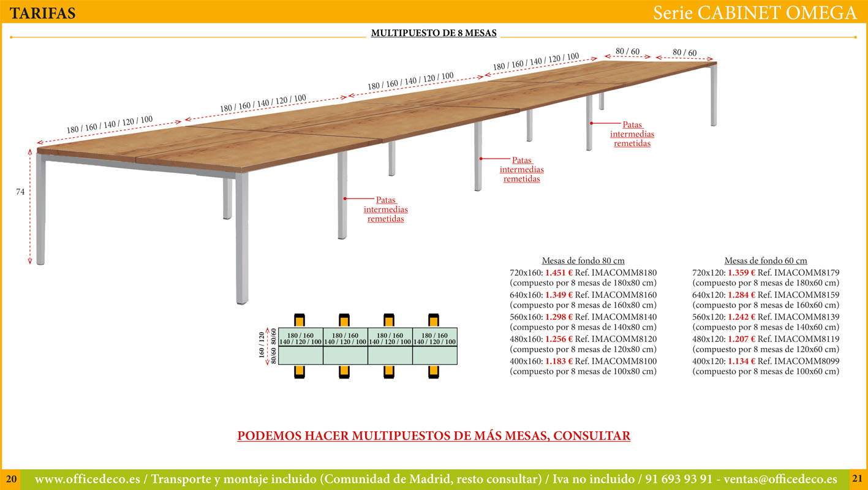Viewport: 868px width, 490px height.
Task: Click the 'Mesas de fondo 60 cm' heading
Action: pyautogui.click(x=766, y=261)
